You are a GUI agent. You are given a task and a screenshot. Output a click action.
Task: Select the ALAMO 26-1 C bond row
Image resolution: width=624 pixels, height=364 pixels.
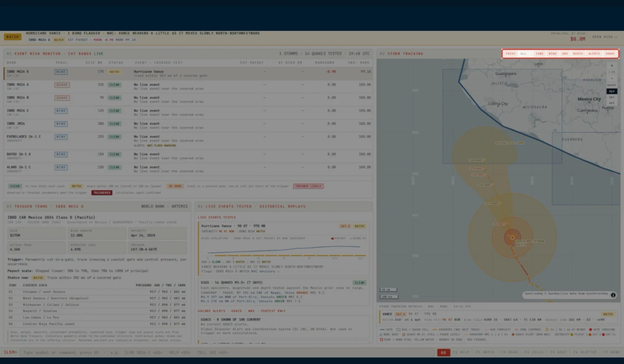coord(188,169)
